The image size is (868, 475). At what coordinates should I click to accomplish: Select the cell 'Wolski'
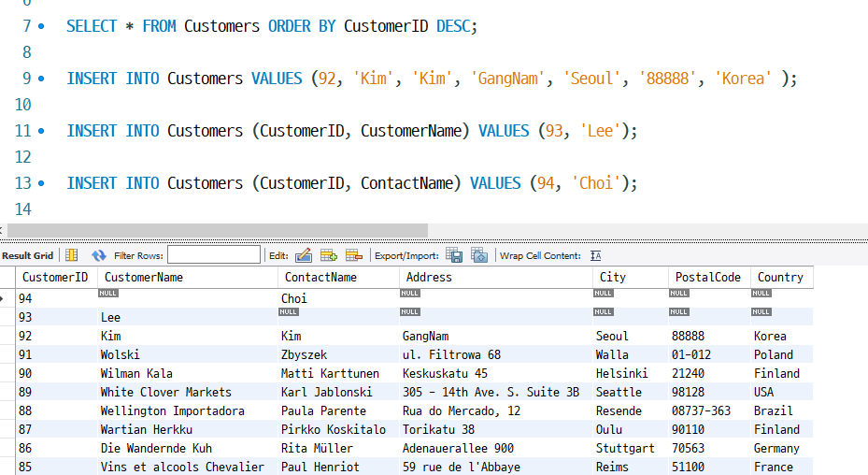click(x=187, y=354)
